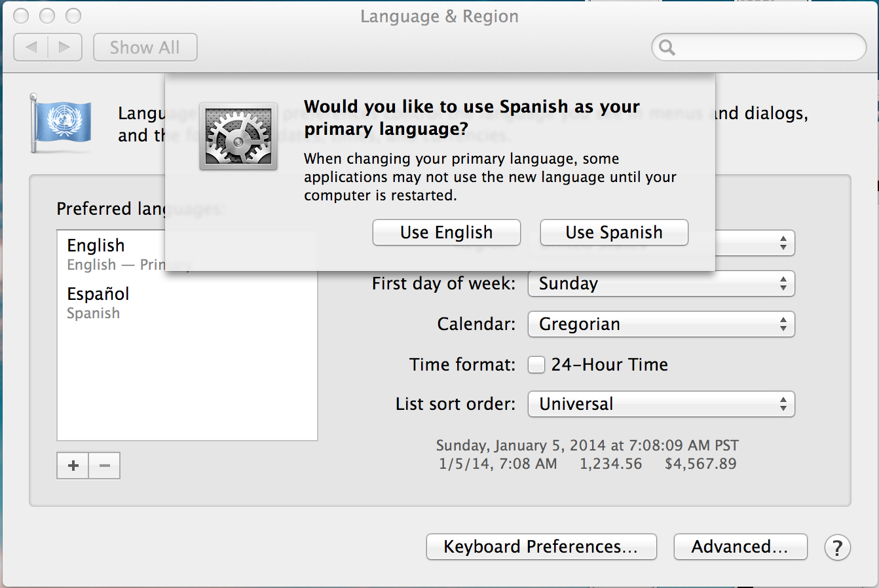The height and width of the screenshot is (588, 879).
Task: Expand the List sort order dropdown
Action: (661, 404)
